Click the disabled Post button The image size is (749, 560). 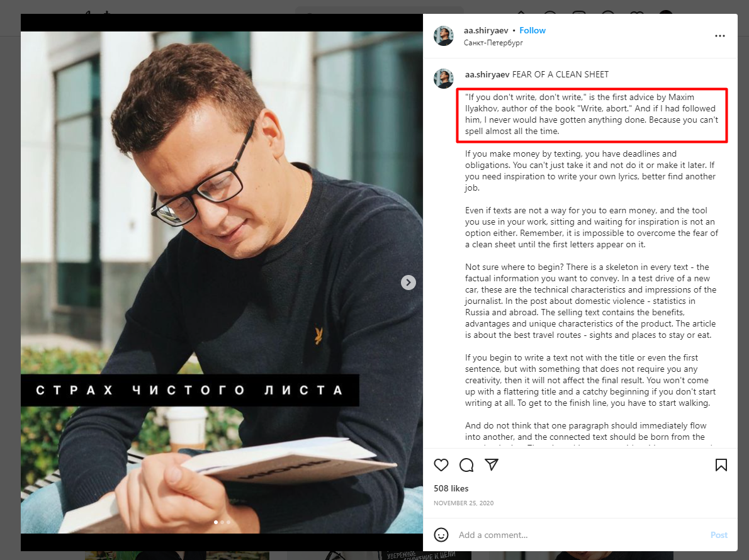718,535
